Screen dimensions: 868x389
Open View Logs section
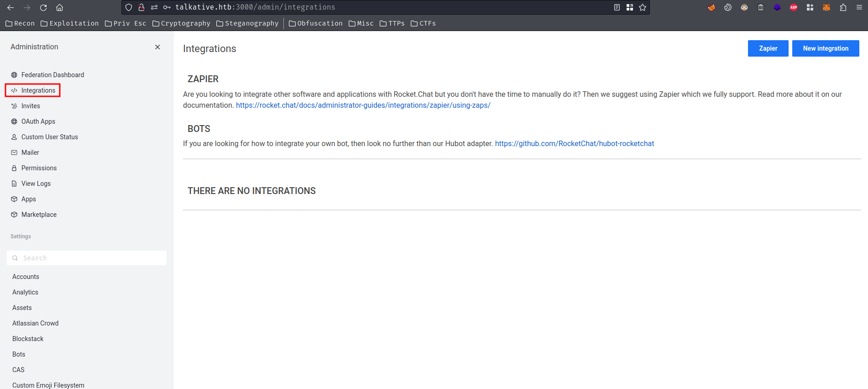[36, 184]
